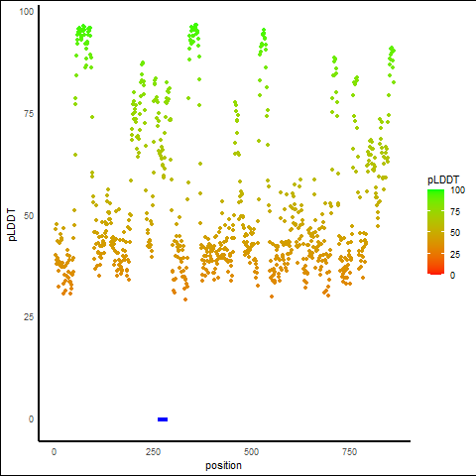Click the rotated y-axis title pLDDT
Screen dimensions: 476x476
pos(12,225)
